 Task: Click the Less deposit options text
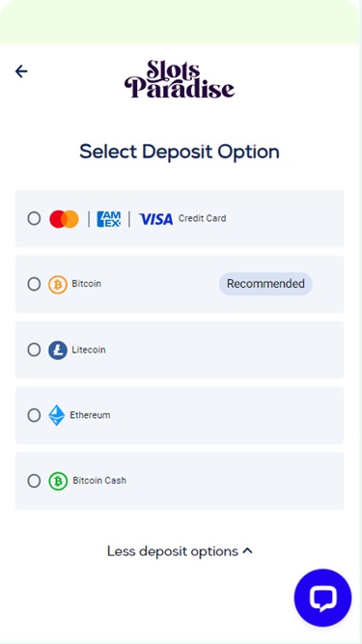173,551
